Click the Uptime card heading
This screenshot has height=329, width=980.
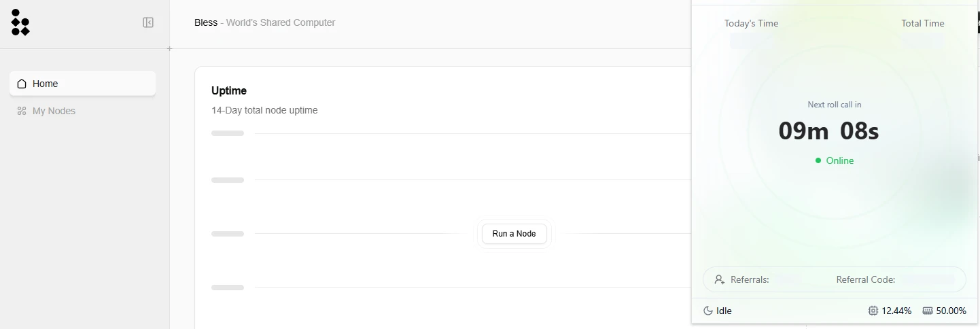(229, 90)
